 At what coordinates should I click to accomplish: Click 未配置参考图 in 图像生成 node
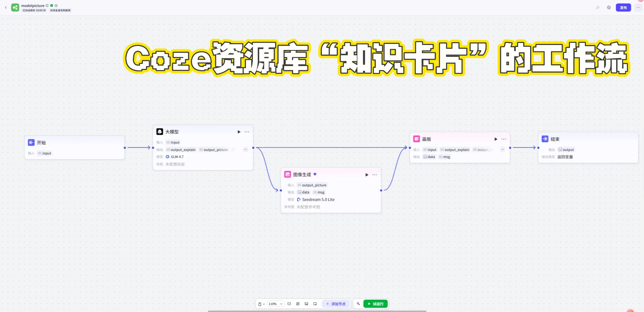tap(308, 207)
